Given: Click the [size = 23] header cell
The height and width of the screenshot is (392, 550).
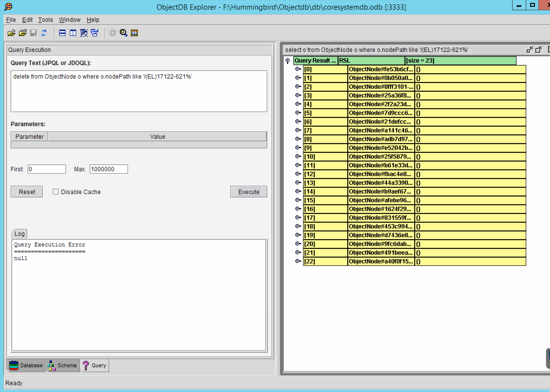Looking at the screenshot, I should pos(461,61).
